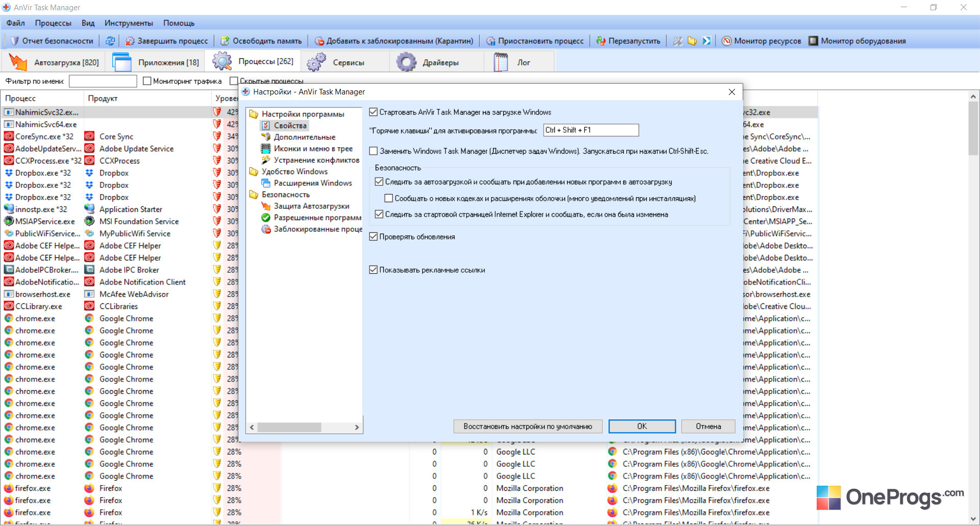
Task: Uncheck the show advertising links checkbox
Action: [373, 270]
